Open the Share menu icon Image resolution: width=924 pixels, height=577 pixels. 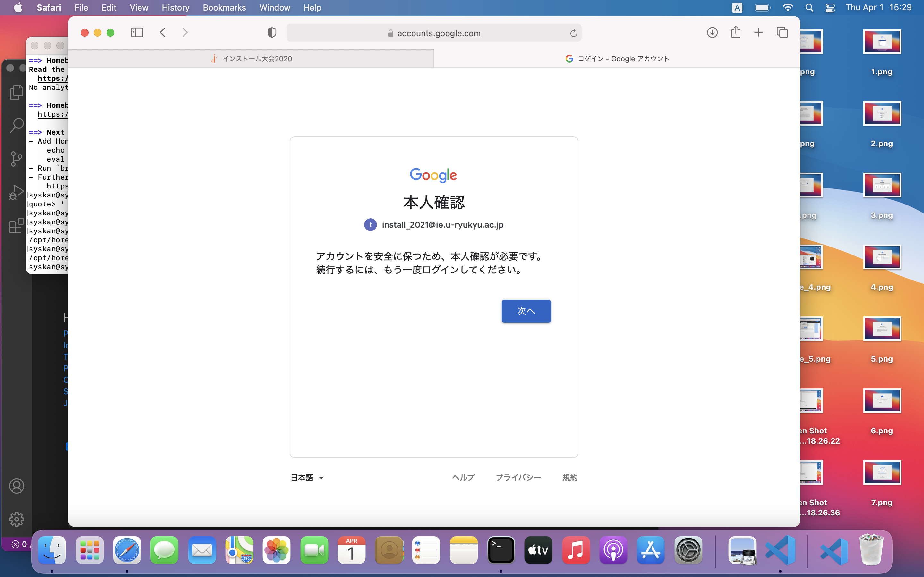735,32
